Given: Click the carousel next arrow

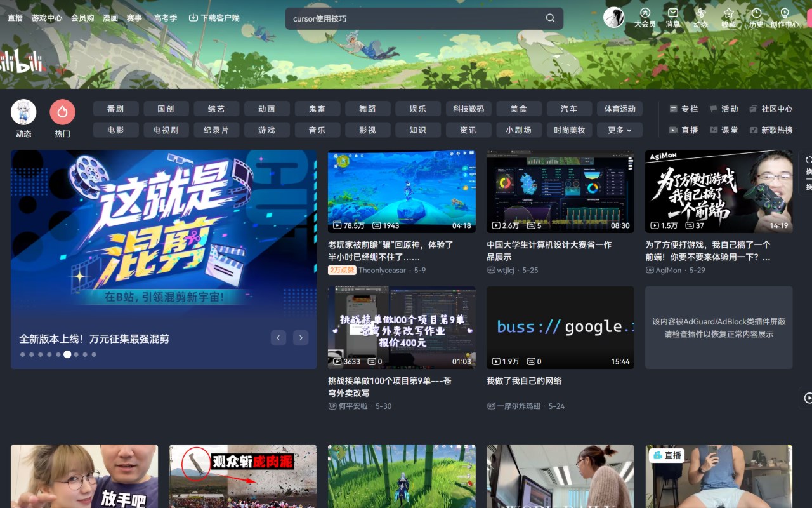Looking at the screenshot, I should coord(300,338).
